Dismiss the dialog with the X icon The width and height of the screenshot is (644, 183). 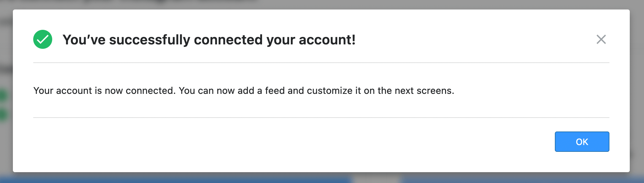(601, 39)
